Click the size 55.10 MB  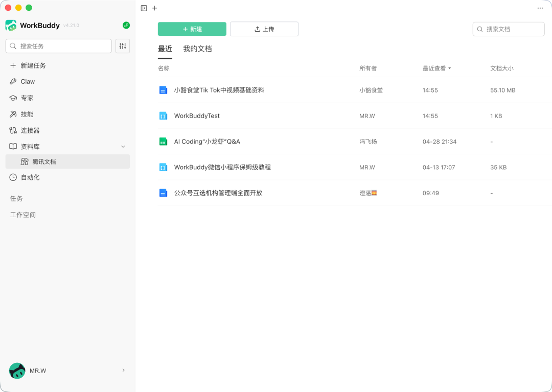tap(503, 90)
